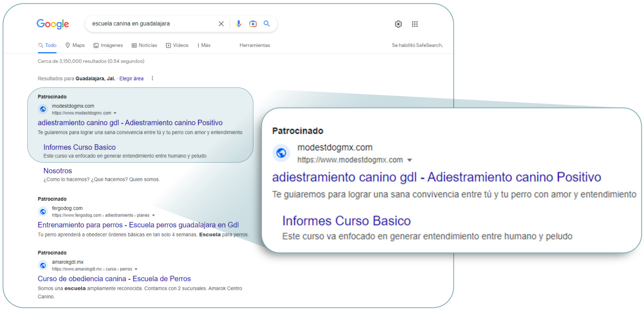Click the globe favicon for fergodog.com

point(43,212)
